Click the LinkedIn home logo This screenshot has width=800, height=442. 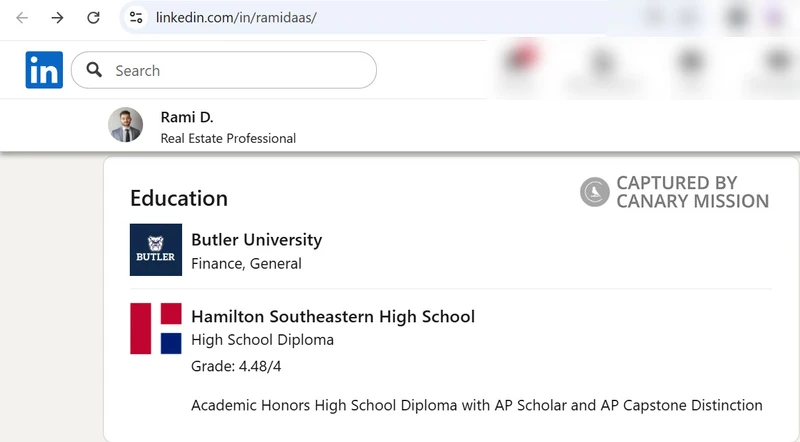[44, 70]
